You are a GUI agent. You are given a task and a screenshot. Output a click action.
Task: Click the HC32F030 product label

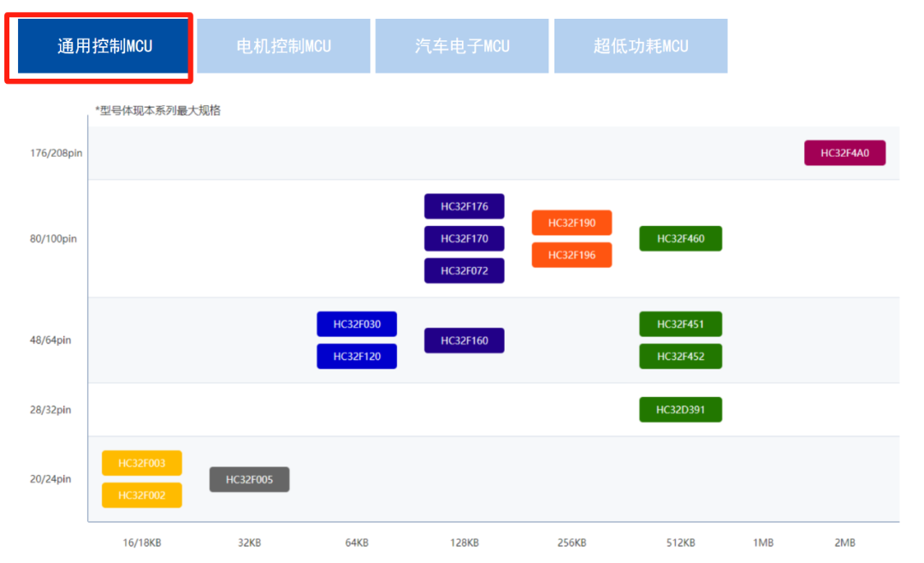(x=357, y=323)
